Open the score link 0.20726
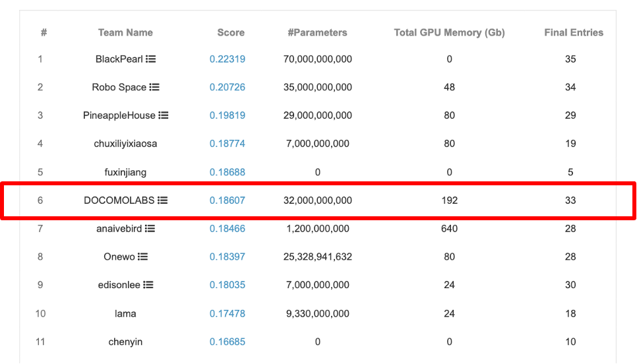Viewport: 637px width, 364px height. [x=227, y=87]
